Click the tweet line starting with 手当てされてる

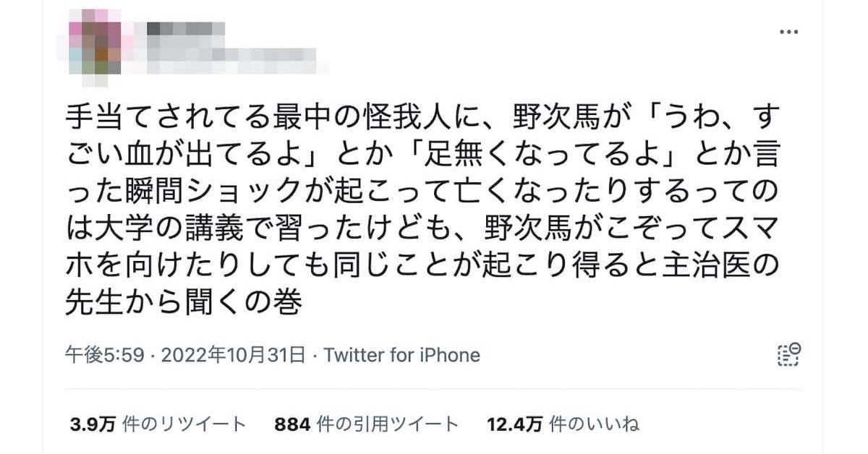pos(422,118)
